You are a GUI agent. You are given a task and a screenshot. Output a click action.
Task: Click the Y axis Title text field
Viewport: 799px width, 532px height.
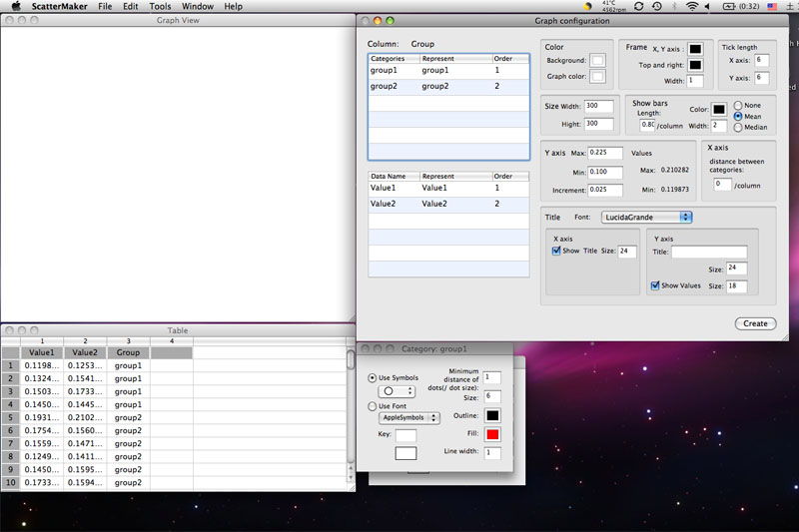[x=709, y=252]
